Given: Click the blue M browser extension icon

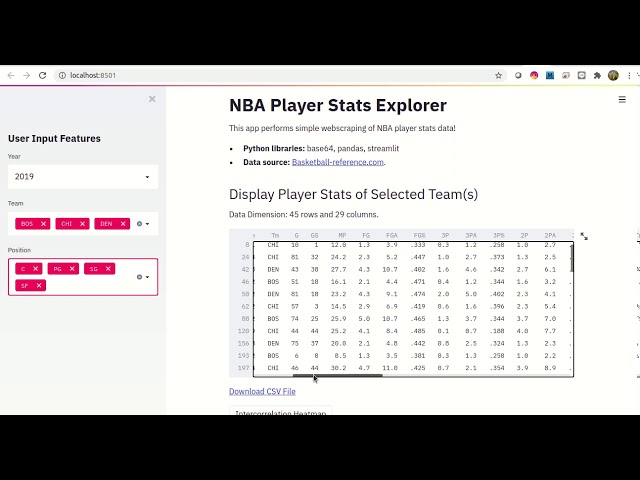Looking at the screenshot, I should [550, 76].
